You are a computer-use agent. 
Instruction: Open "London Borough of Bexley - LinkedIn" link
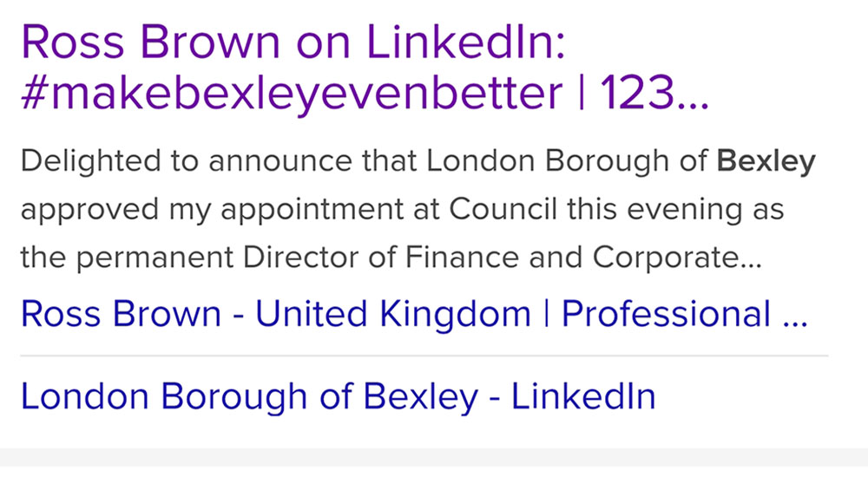pyautogui.click(x=338, y=396)
